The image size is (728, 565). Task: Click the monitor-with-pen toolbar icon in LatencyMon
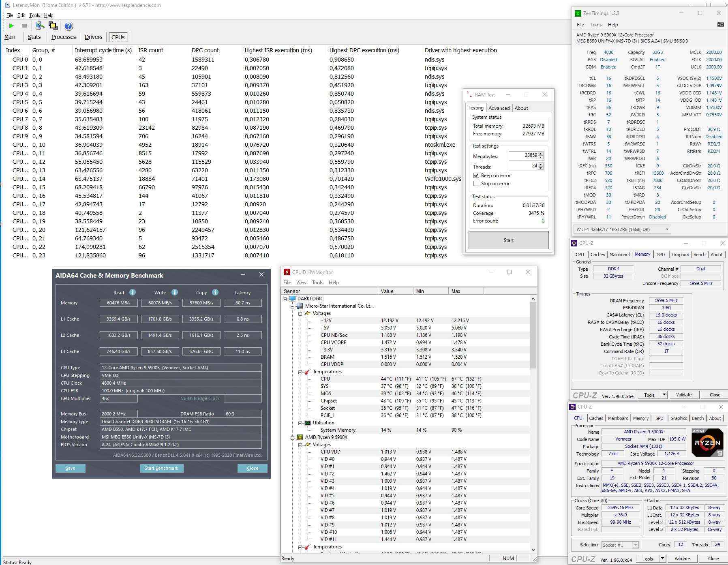pos(39,26)
